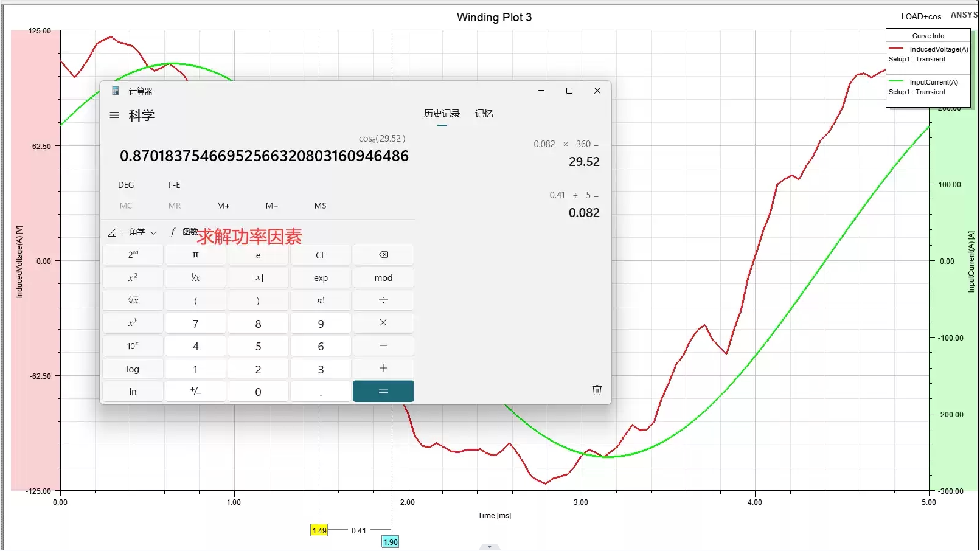Click the reciprocal 1/x key
Viewport: 980px width, 551px height.
(x=195, y=277)
